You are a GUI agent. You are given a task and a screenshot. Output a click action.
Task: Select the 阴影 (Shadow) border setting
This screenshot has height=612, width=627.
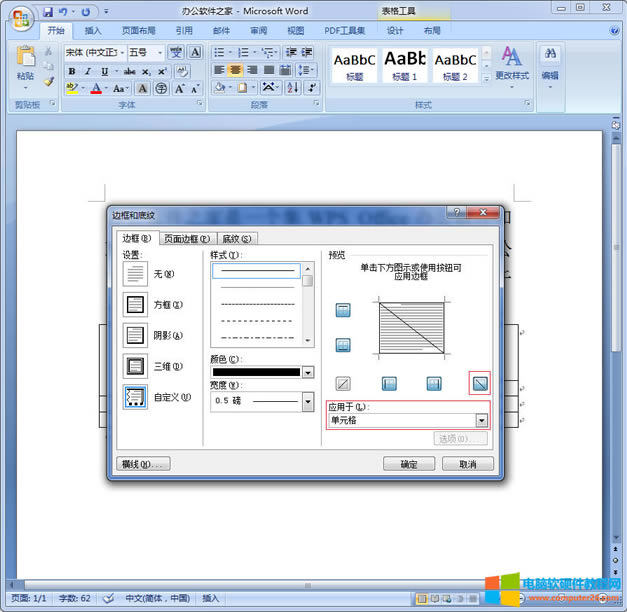click(x=135, y=335)
